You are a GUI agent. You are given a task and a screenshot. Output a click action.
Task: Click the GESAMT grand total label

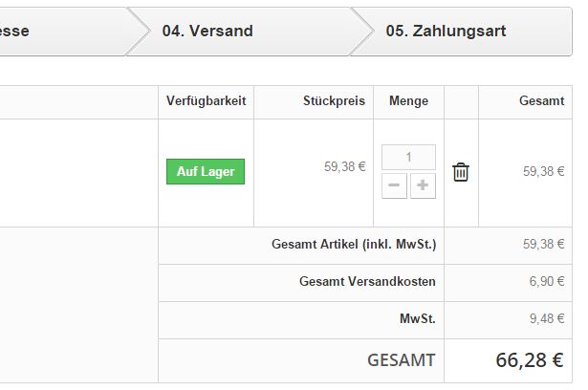(x=401, y=360)
